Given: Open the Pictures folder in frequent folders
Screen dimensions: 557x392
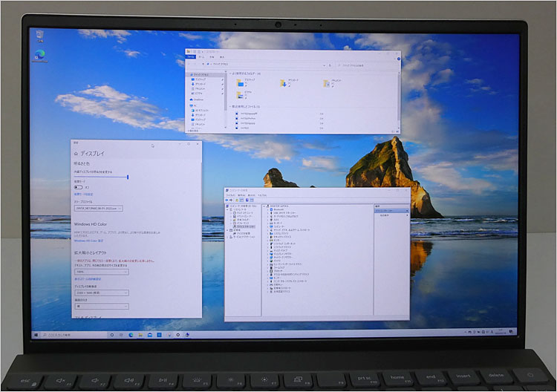Looking at the screenshot, I should click(x=239, y=96).
